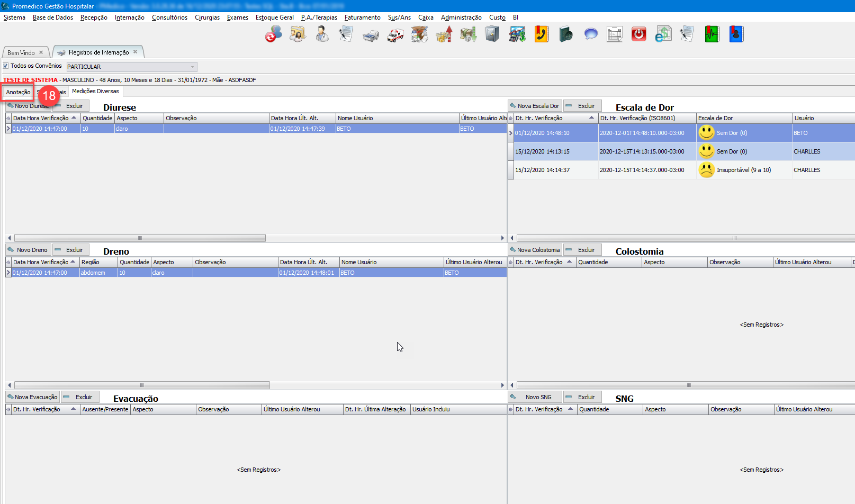The width and height of the screenshot is (855, 504).
Task: Click the blue chat bubble icon
Action: 590,34
